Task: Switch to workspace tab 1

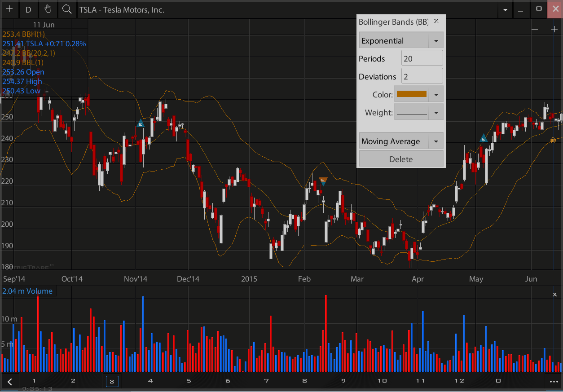Action: (35, 381)
